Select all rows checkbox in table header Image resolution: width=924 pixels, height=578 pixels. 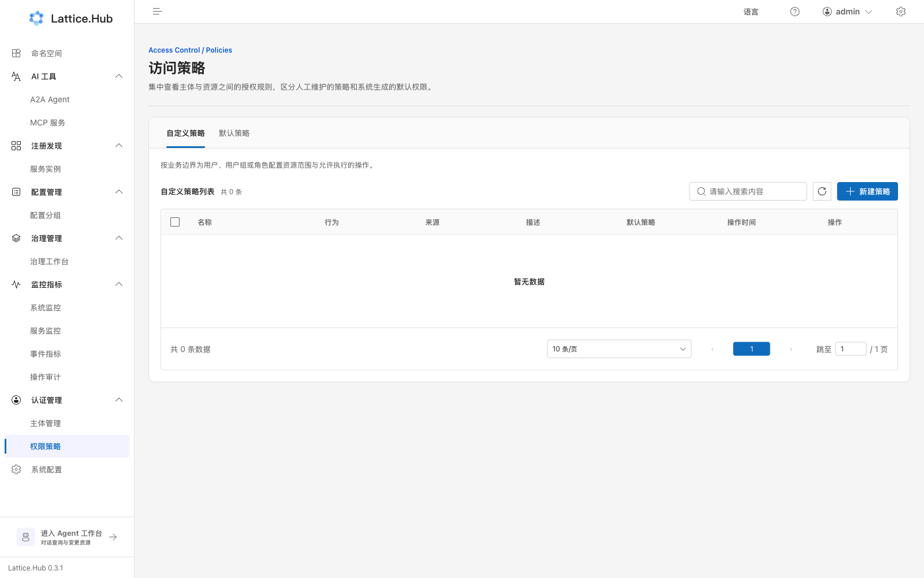click(175, 222)
